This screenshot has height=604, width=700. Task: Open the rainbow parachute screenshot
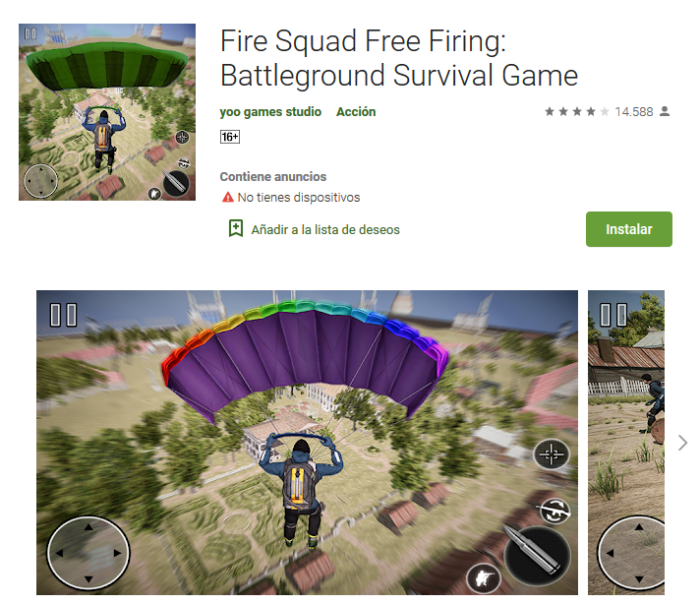pos(307,443)
